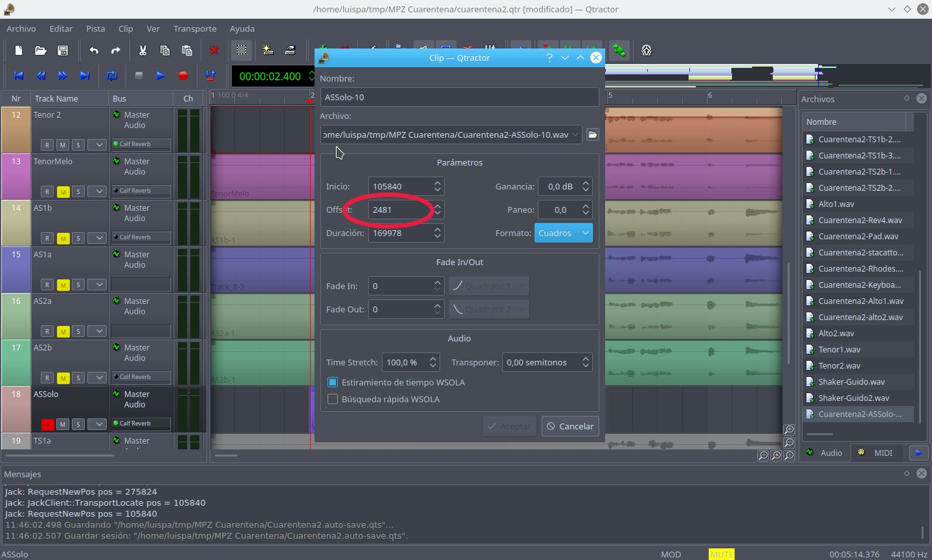Browse for the clip file with folder icon

click(592, 135)
